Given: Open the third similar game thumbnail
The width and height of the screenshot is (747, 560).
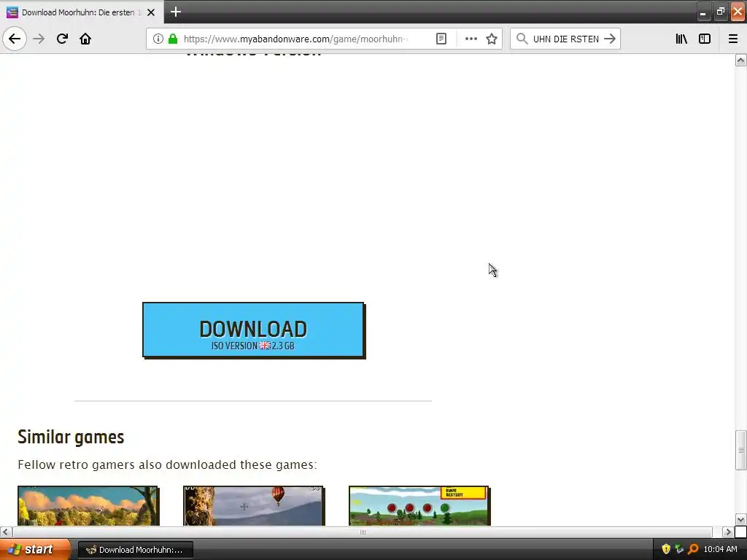Looking at the screenshot, I should 419,506.
